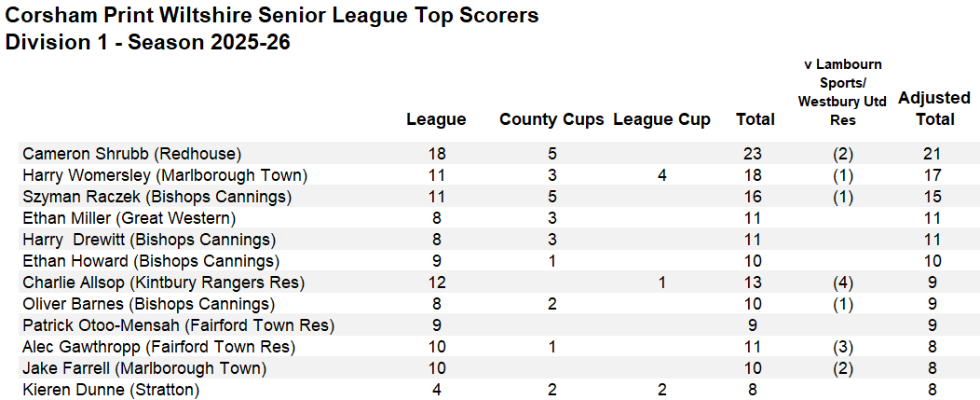Click the League Cup column header

[661, 119]
